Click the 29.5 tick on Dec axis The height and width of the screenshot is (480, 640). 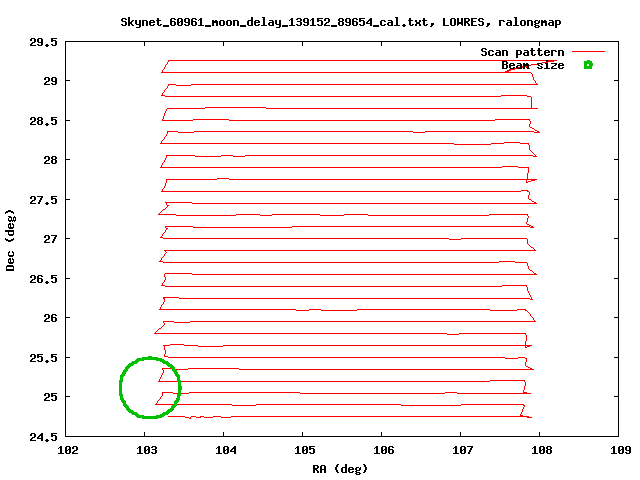coord(45,42)
